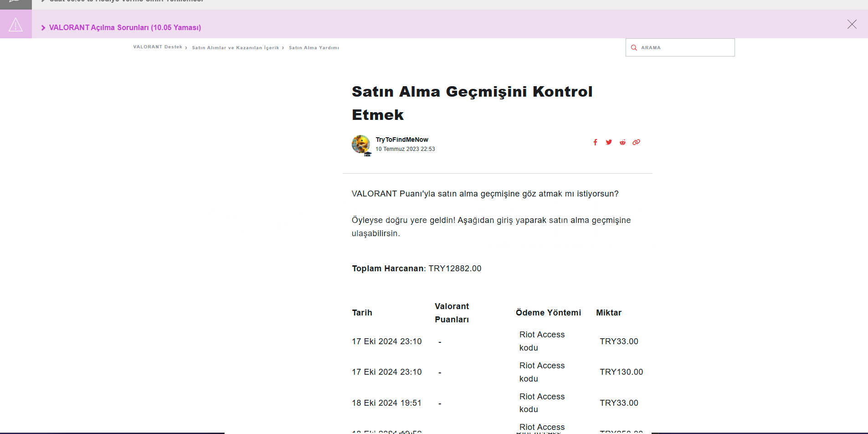Click the Tarih column header
Screen dimensions: 868x434
(x=362, y=313)
